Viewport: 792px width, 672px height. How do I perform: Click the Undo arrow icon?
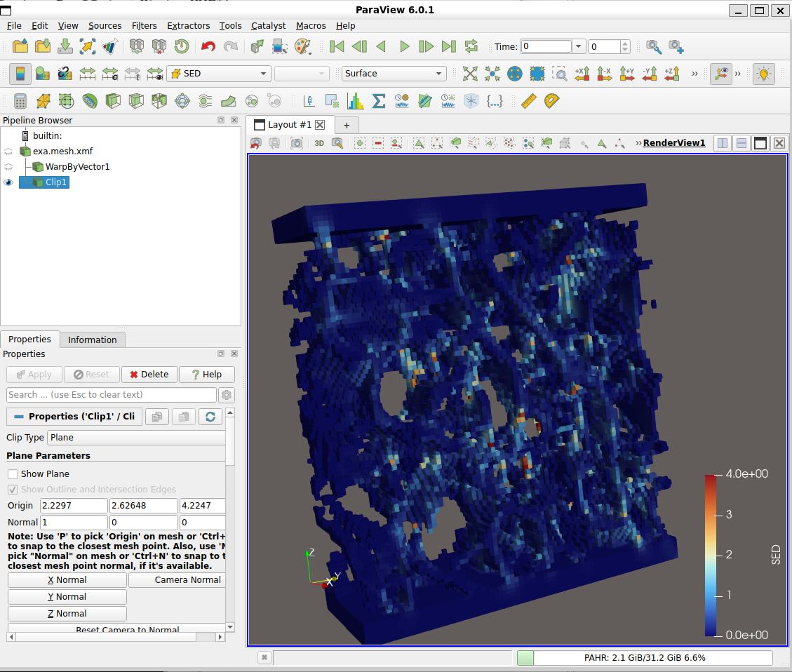point(208,46)
